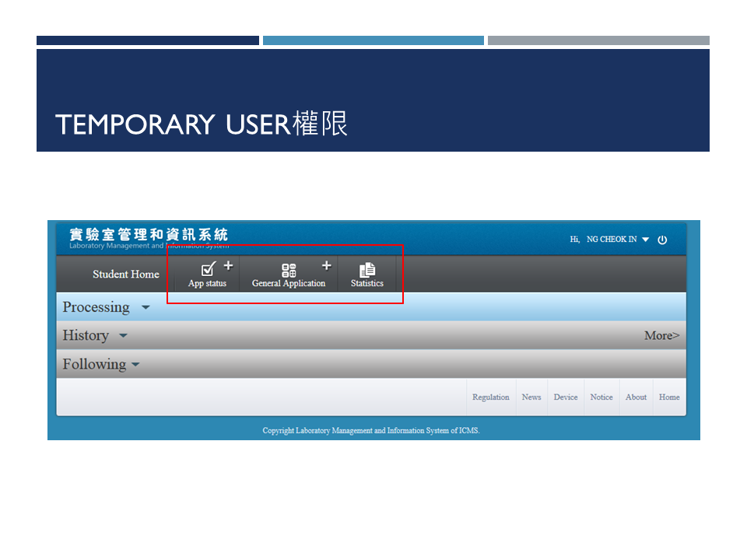
Task: Click the Copyright Laboratory Management footer text
Action: 371,430
